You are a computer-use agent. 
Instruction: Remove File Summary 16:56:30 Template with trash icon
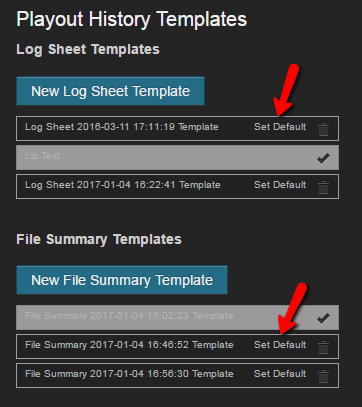coord(323,376)
